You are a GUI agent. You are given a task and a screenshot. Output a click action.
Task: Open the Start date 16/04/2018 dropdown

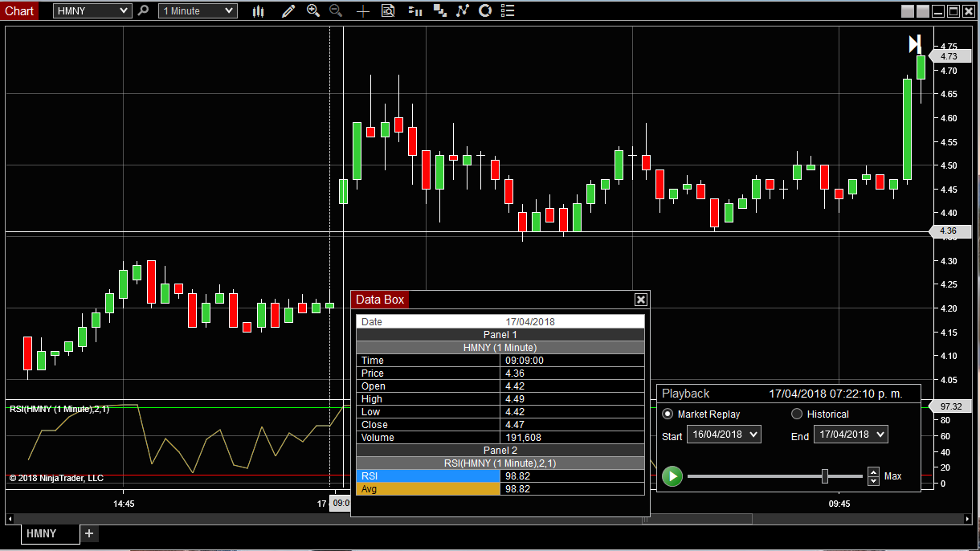pyautogui.click(x=724, y=435)
